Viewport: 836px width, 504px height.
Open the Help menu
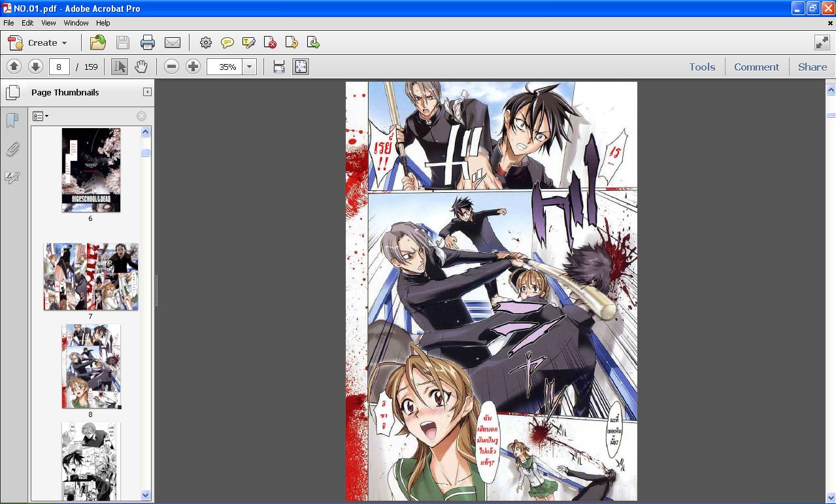tap(103, 23)
